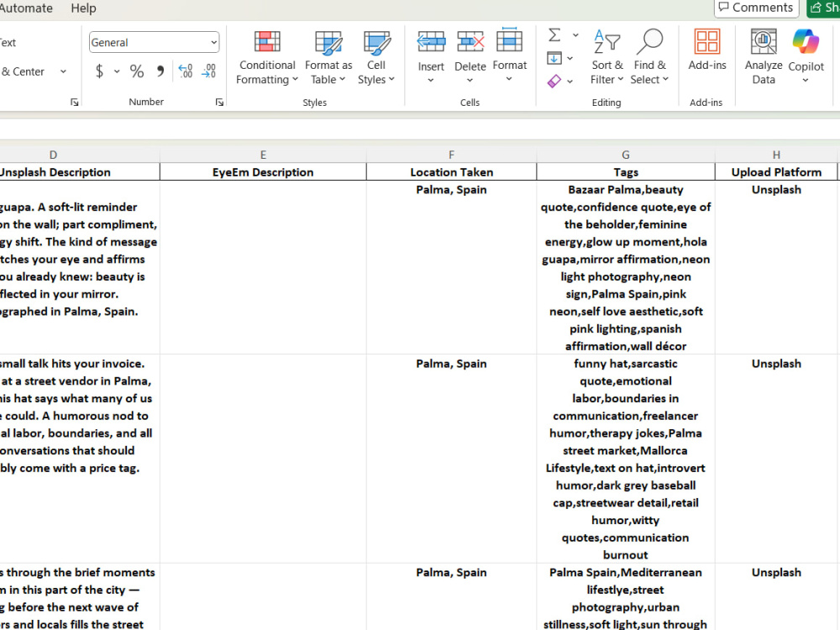Expand accounting format currency arrow
The image size is (840, 630).
[116, 71]
